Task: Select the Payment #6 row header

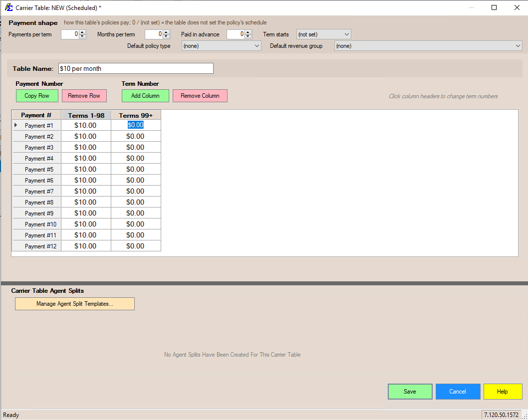Action: point(36,181)
